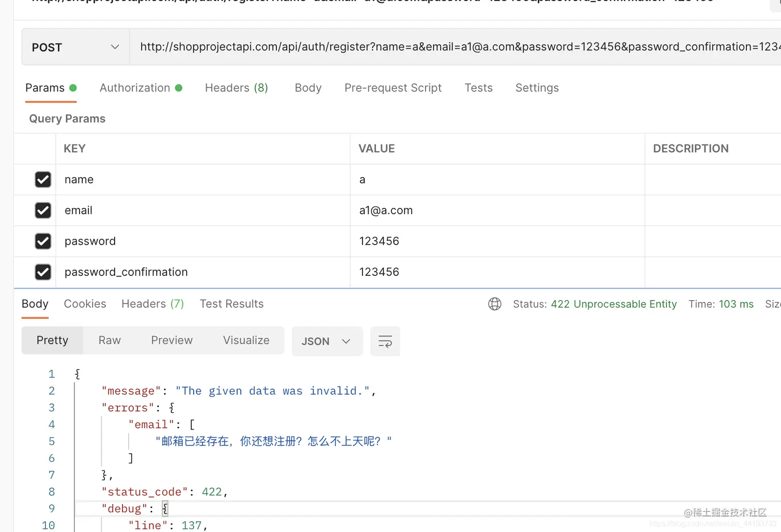This screenshot has width=781, height=532.
Task: Click the KEY column header
Action: tap(74, 149)
